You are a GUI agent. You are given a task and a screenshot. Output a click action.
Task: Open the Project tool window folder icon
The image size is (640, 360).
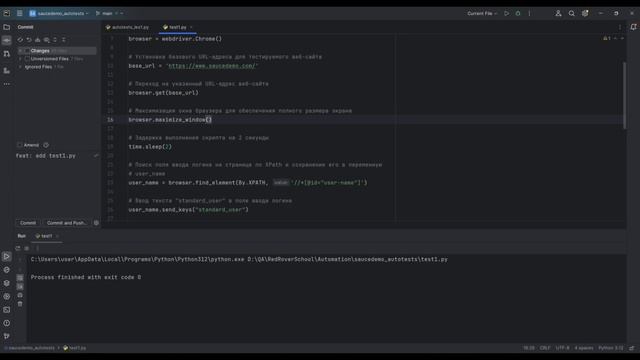pos(7,27)
